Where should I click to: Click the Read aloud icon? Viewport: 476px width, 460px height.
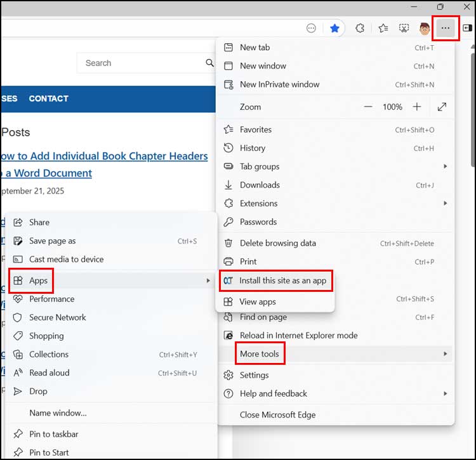tap(18, 373)
